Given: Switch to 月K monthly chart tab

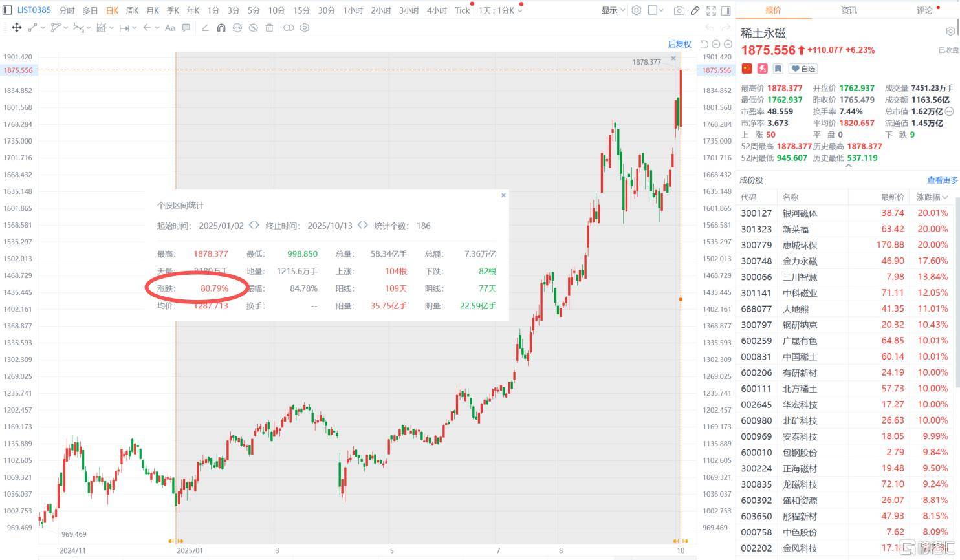Looking at the screenshot, I should pyautogui.click(x=153, y=10).
